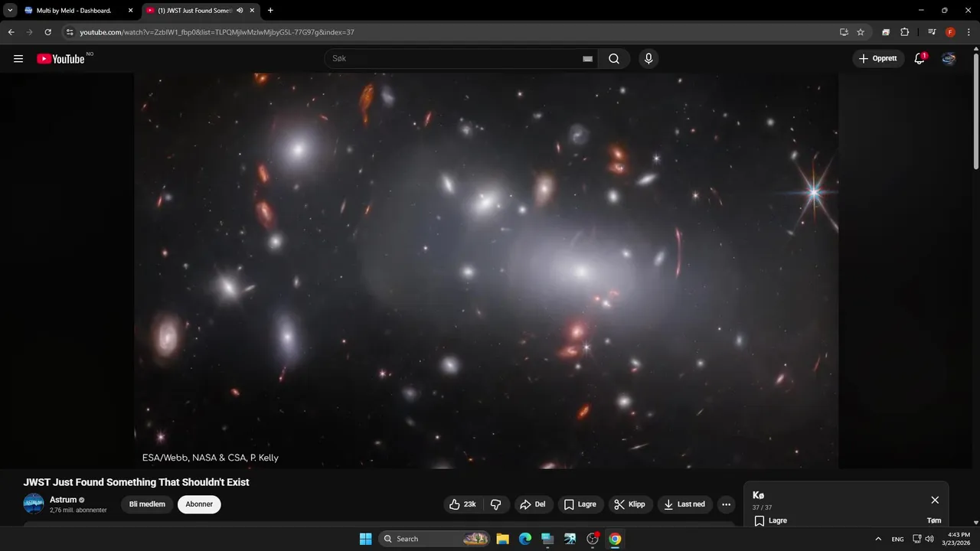Image resolution: width=980 pixels, height=551 pixels.
Task: Open Chrome from taskbar
Action: (x=615, y=539)
